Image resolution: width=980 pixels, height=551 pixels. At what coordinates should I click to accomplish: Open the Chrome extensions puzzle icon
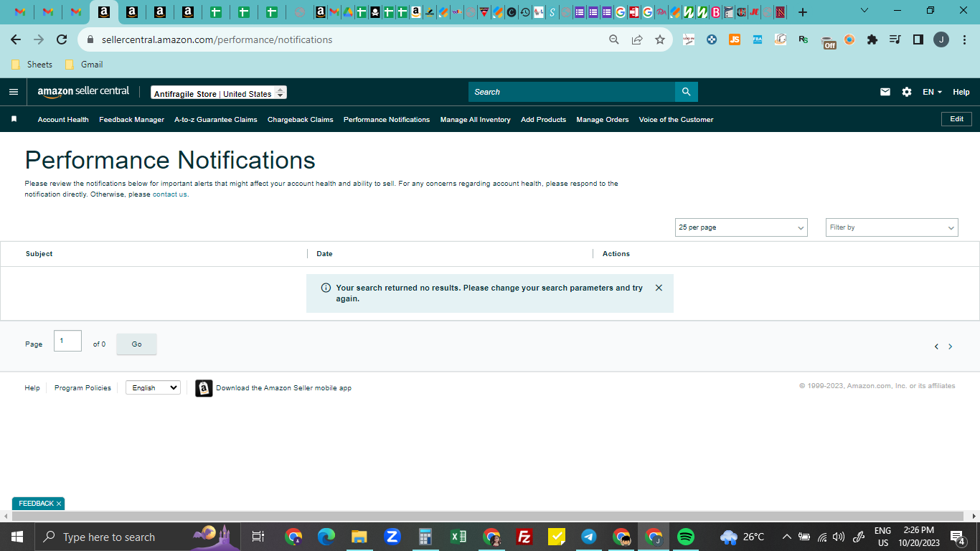[x=872, y=39]
